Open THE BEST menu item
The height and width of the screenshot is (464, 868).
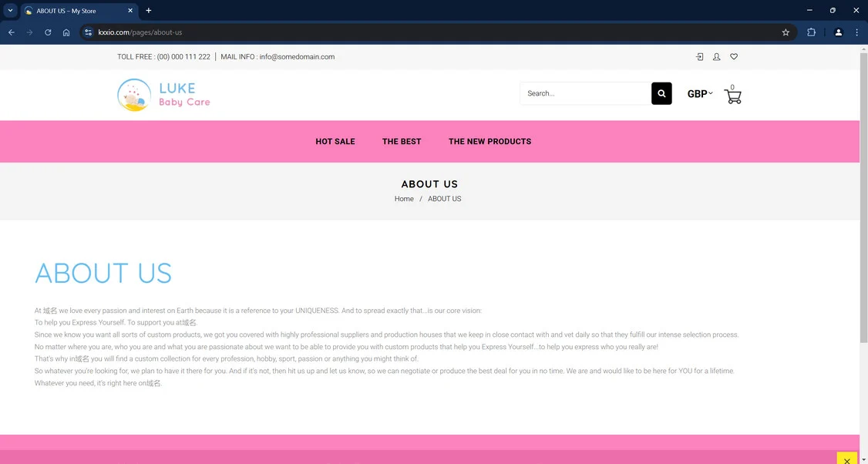pyautogui.click(x=402, y=141)
